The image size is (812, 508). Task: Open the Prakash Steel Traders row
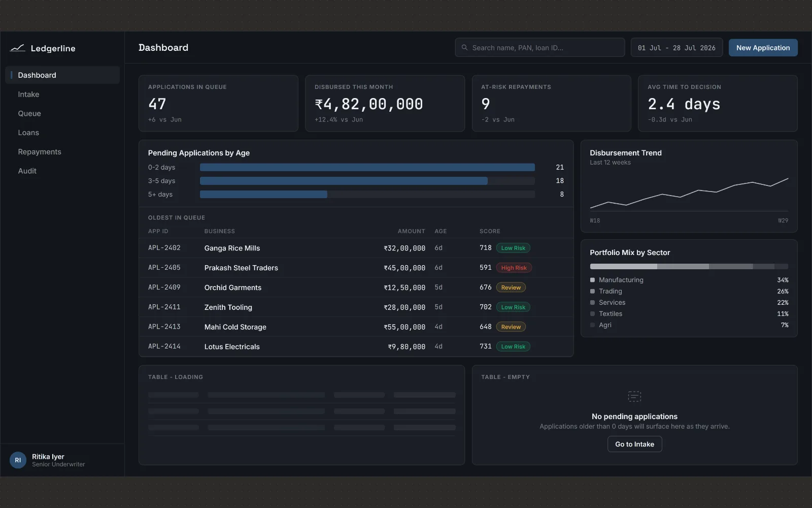[x=356, y=268]
